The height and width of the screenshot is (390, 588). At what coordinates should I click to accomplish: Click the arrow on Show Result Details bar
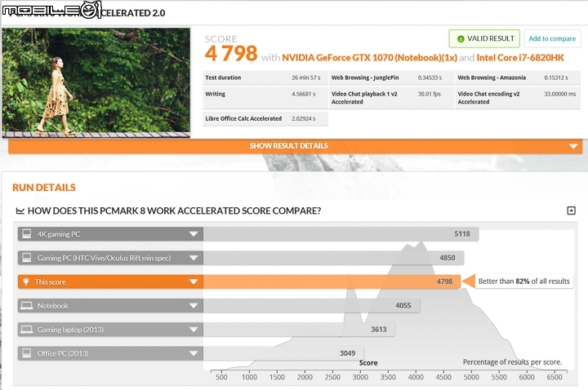[573, 147]
